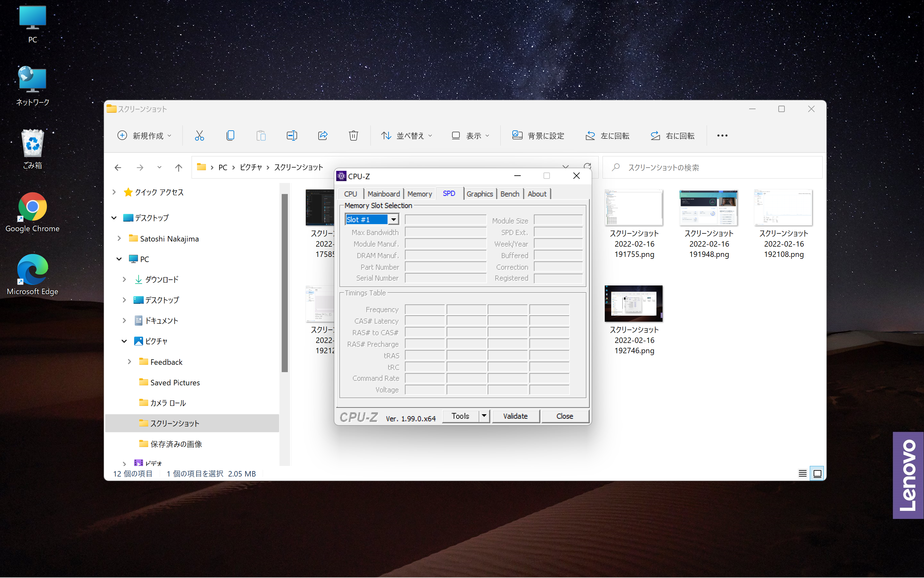Click 左に回転 rotate left

click(607, 135)
